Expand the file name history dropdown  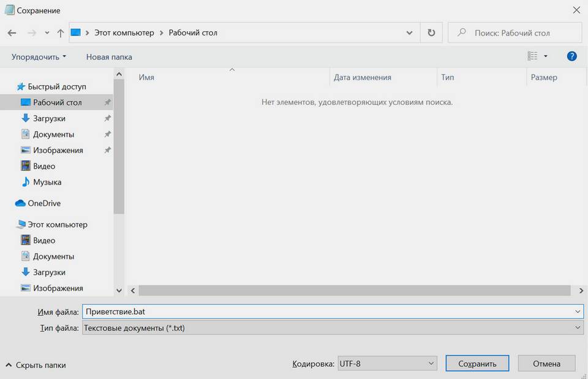point(578,312)
